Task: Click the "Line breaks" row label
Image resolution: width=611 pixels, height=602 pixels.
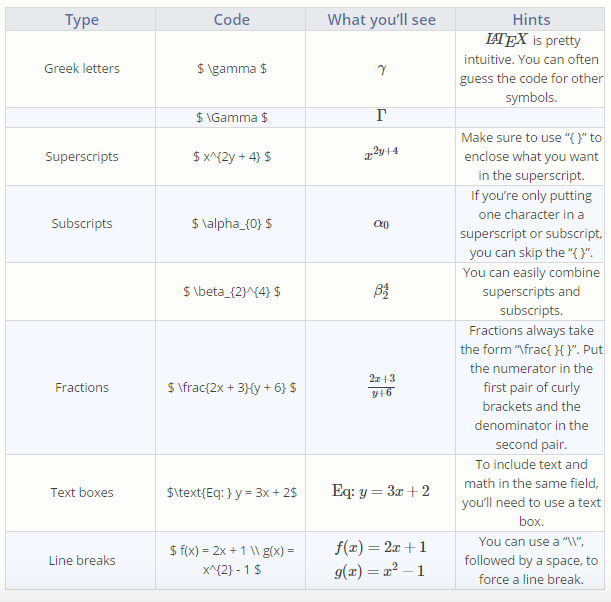Action: [x=82, y=561]
